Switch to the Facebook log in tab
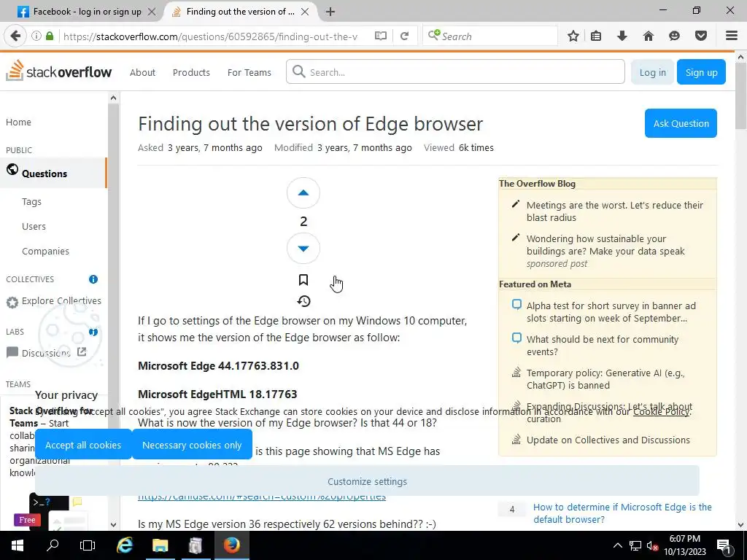The image size is (747, 560). [x=88, y=12]
